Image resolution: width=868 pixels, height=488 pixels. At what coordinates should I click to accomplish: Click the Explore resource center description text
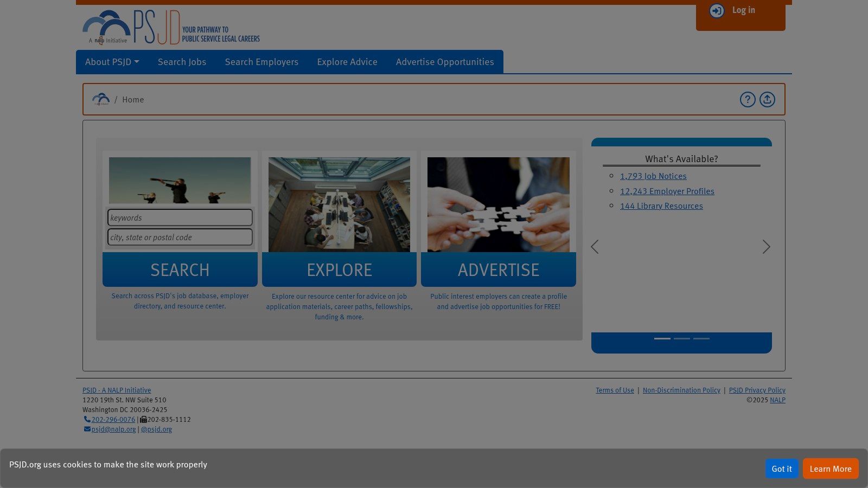pyautogui.click(x=339, y=306)
